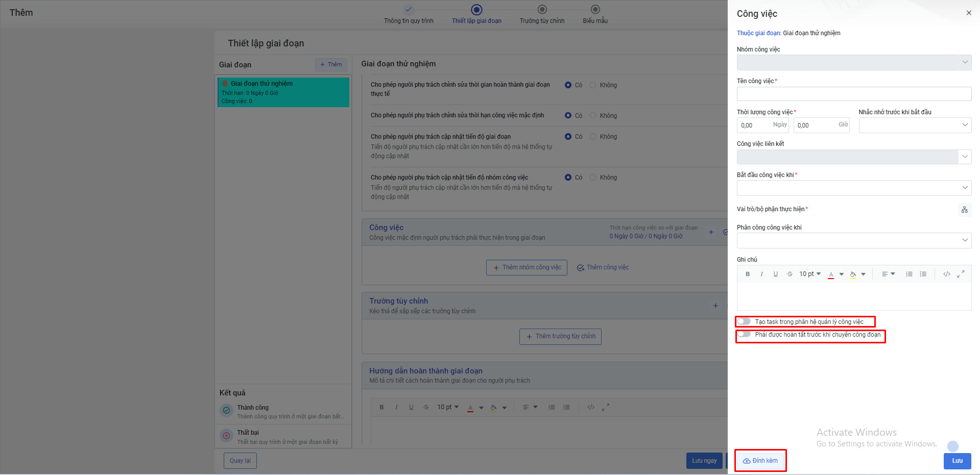Go to Thông tin quy trình step
Viewport: 980px width, 475px height.
click(x=409, y=15)
